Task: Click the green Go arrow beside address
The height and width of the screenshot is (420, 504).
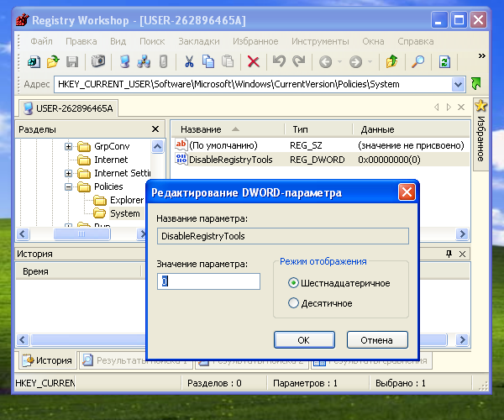Action: [476, 84]
